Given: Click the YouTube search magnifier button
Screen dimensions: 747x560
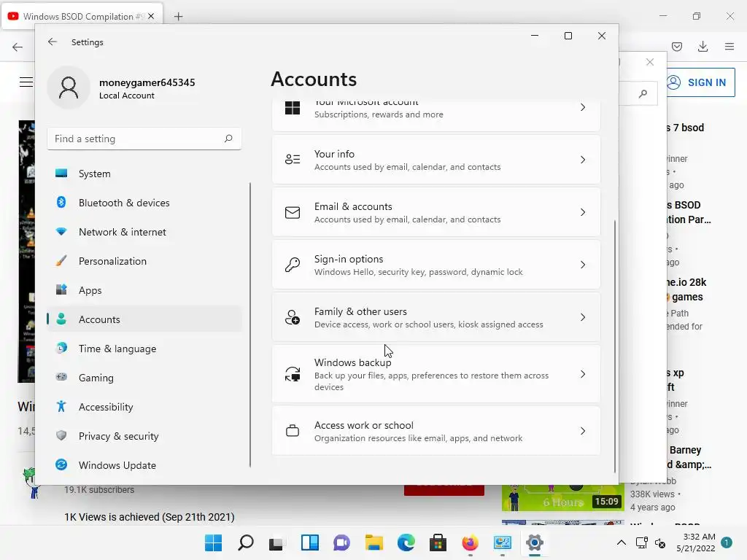Looking at the screenshot, I should coord(643,93).
